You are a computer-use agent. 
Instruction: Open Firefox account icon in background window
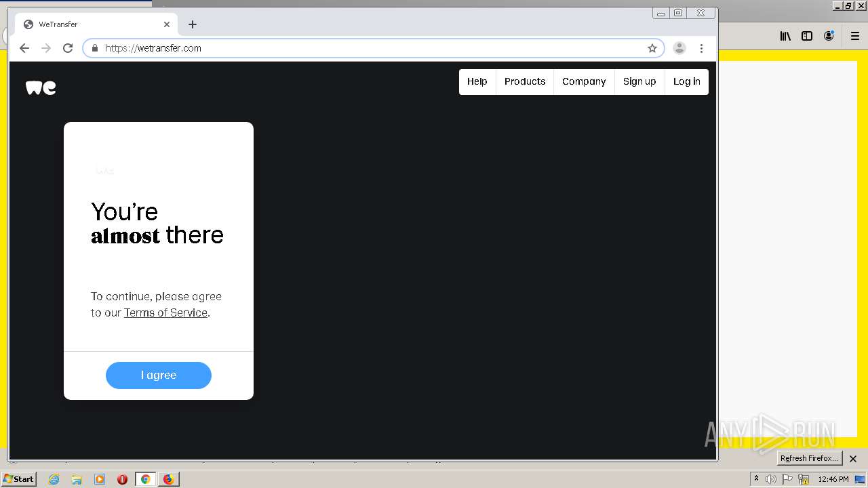pyautogui.click(x=829, y=37)
